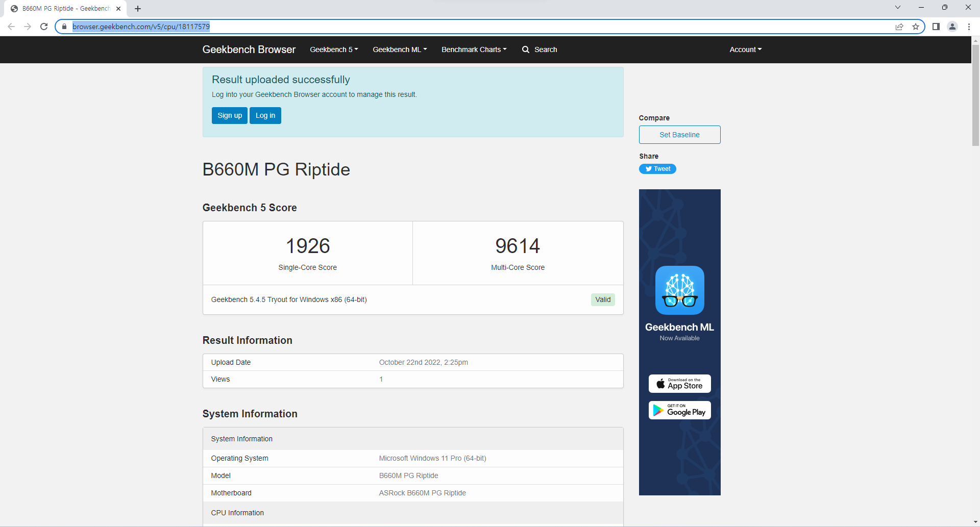Expand the Geekbench 5 menu
Image resolution: width=980 pixels, height=527 pixels.
334,49
